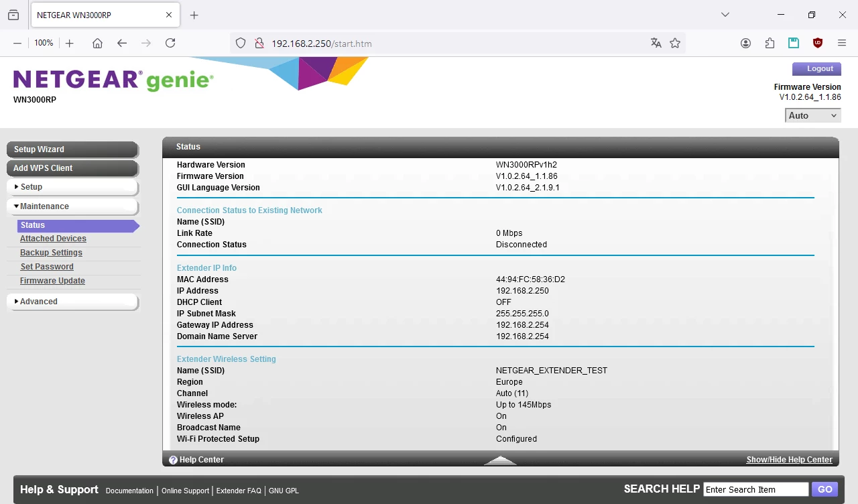Expand the Advanced menu section
858x504 pixels.
click(x=72, y=302)
